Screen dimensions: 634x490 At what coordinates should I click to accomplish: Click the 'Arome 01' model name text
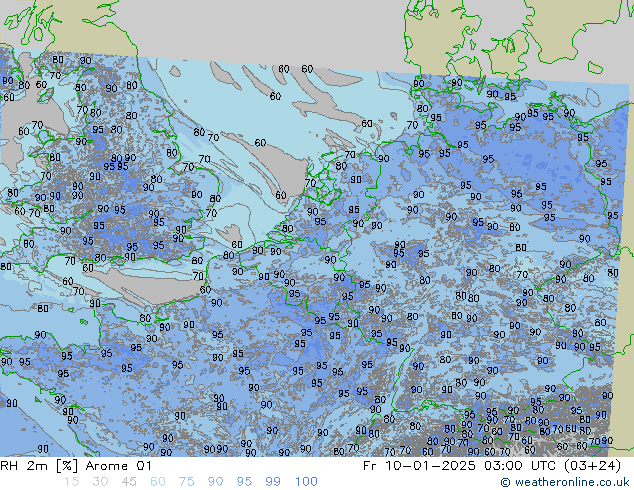(x=118, y=466)
